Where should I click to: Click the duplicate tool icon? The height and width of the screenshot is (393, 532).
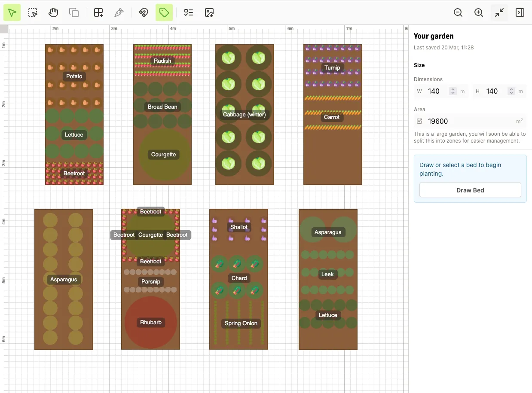(x=74, y=12)
